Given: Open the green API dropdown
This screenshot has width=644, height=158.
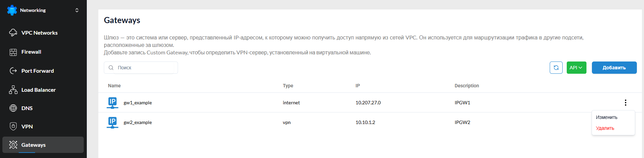Looking at the screenshot, I should (x=576, y=68).
